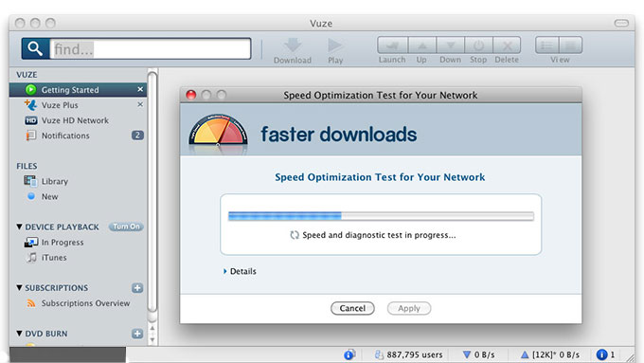Click the iTunes music note icon
The width and height of the screenshot is (644, 363).
click(x=31, y=258)
